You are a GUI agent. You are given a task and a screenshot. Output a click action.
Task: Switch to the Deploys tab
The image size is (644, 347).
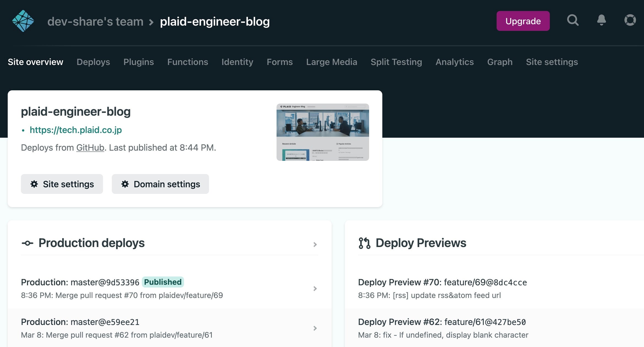pyautogui.click(x=93, y=62)
